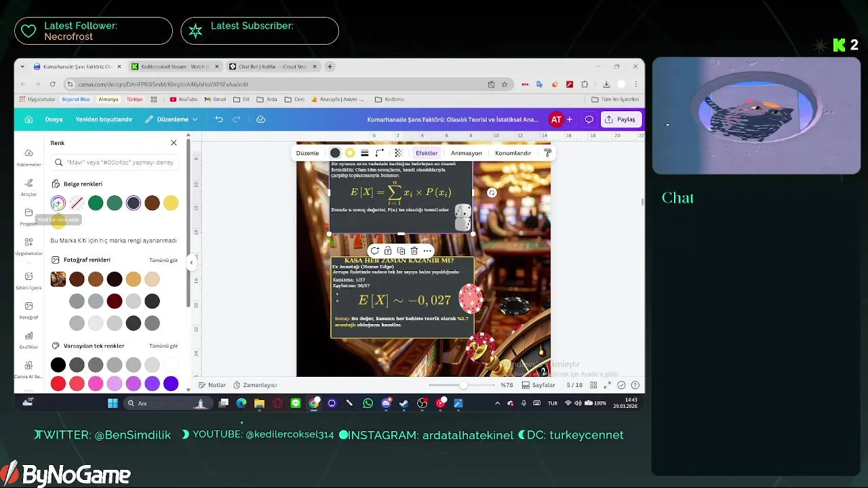Image resolution: width=868 pixels, height=488 pixels.
Task: Open the Windows Start button
Action: (113, 403)
